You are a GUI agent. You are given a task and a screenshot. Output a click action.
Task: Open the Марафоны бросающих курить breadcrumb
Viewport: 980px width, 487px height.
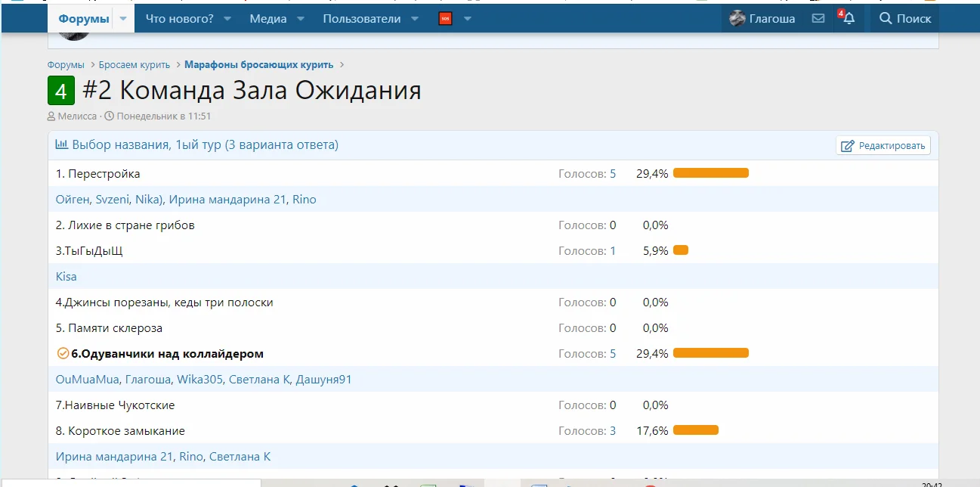[x=258, y=65]
